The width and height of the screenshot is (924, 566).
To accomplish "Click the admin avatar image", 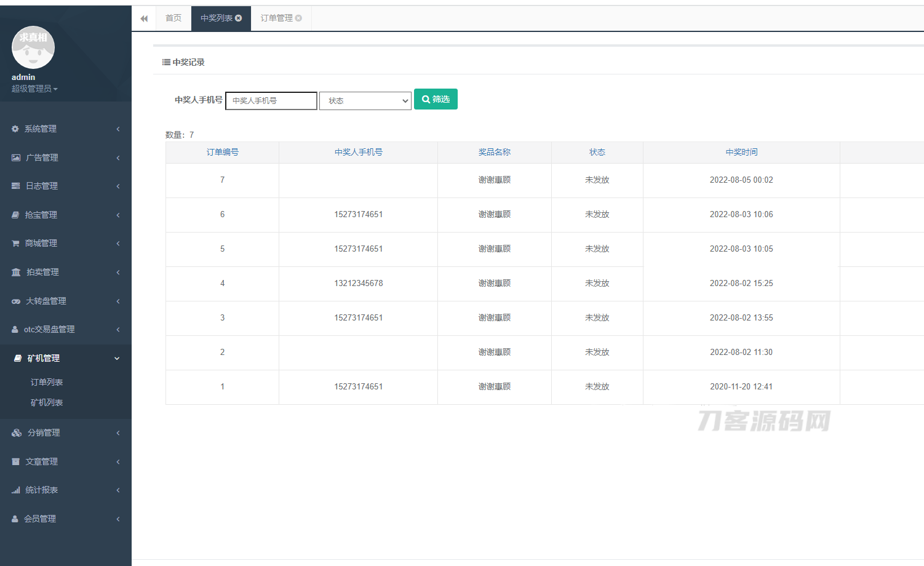I will (x=33, y=48).
